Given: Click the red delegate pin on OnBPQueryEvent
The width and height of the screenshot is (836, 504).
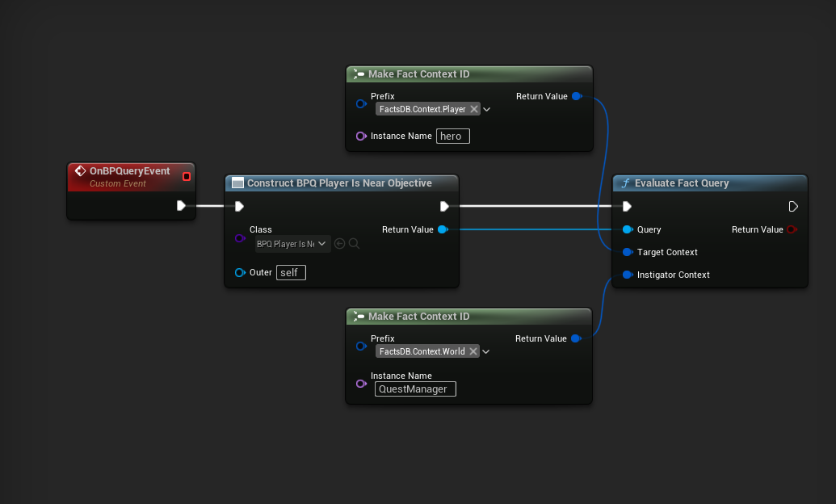Looking at the screenshot, I should tap(187, 177).
